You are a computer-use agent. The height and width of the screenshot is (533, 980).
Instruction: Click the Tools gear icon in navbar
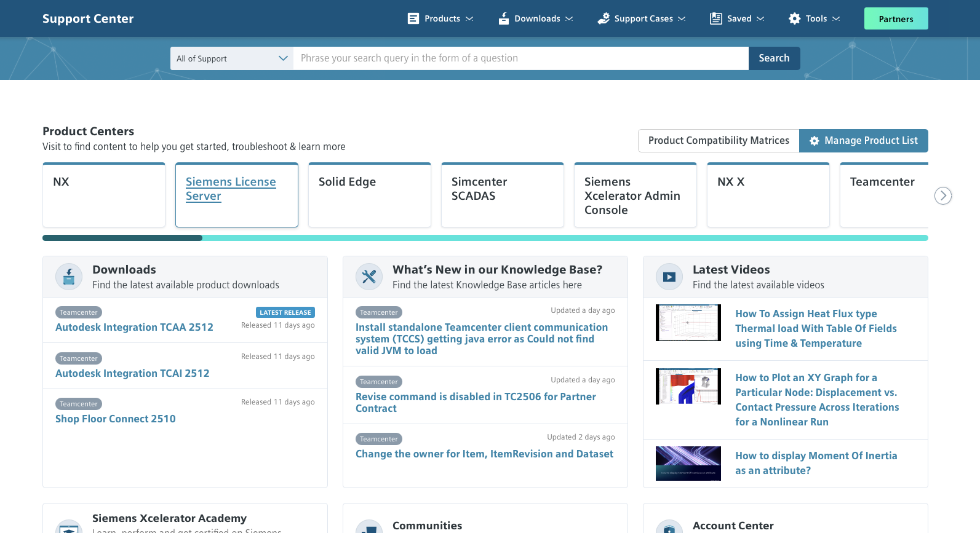795,18
